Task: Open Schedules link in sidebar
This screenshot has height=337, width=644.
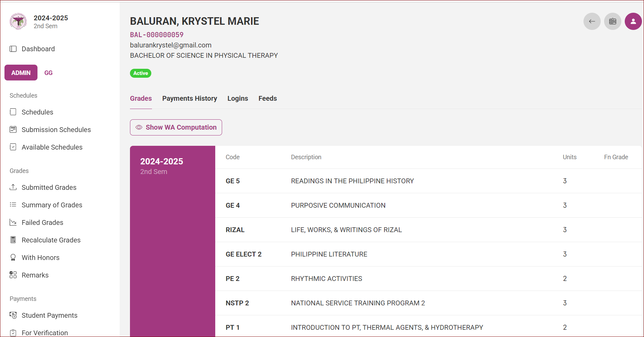Action: click(x=37, y=112)
